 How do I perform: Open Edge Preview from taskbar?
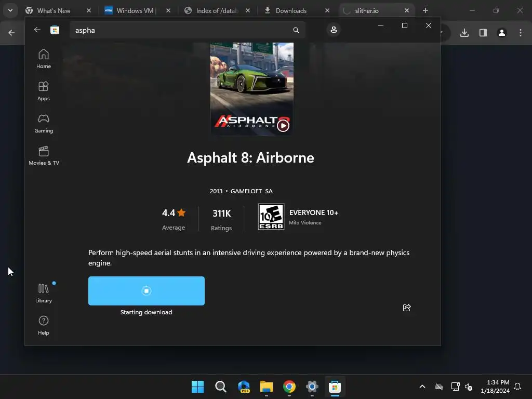pos(244,387)
